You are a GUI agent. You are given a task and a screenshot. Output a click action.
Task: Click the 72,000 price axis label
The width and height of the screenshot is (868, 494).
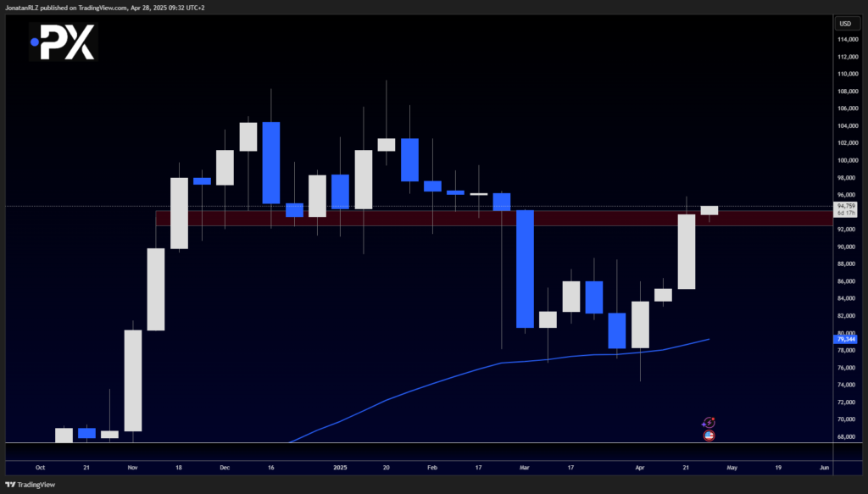click(x=848, y=402)
